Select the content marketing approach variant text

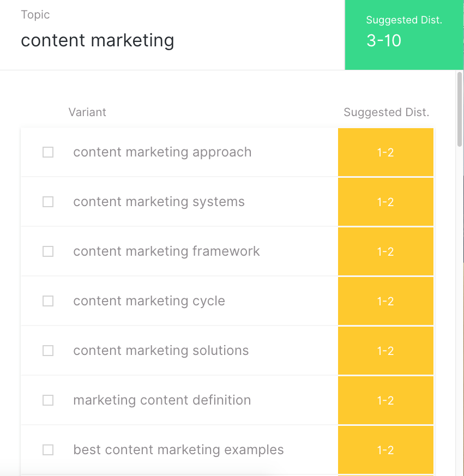click(162, 152)
